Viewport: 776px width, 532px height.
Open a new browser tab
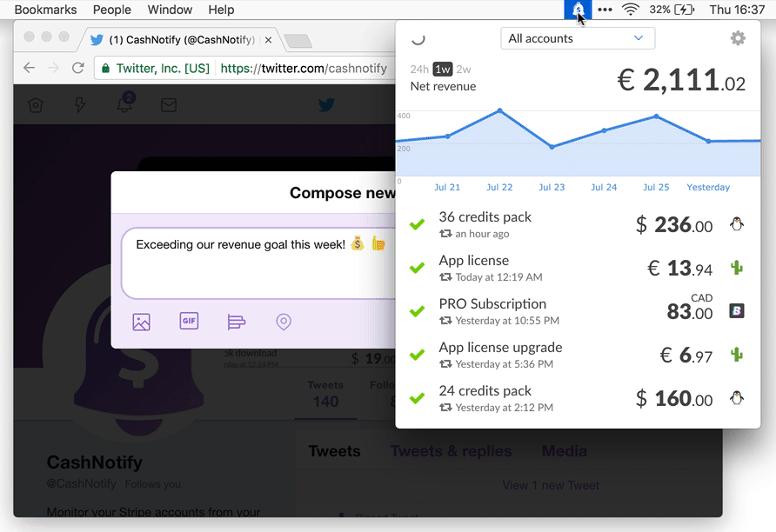(298, 41)
